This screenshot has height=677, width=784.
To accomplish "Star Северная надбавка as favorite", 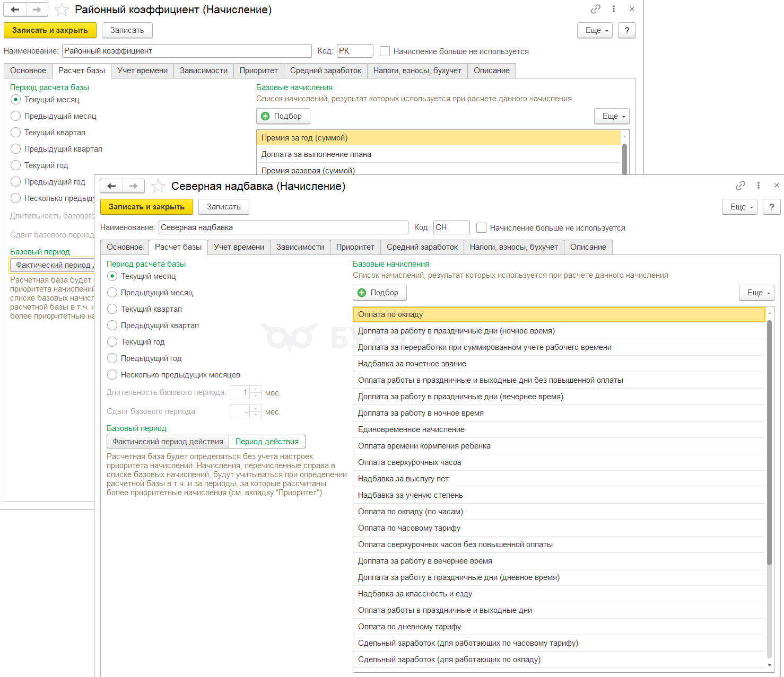I will point(158,186).
